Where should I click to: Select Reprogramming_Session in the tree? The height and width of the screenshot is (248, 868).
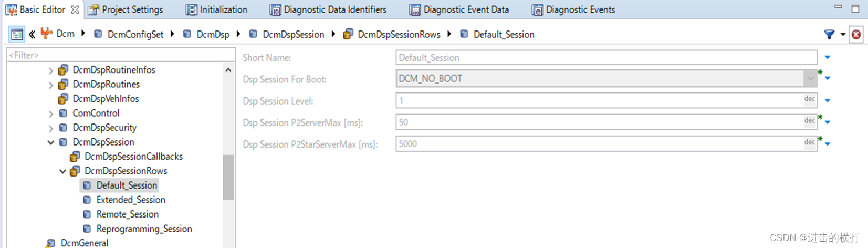(144, 229)
